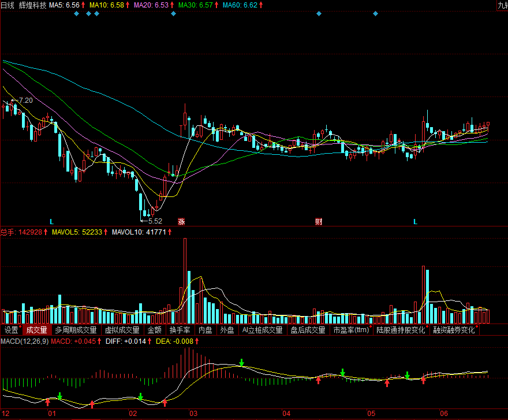The height and width of the screenshot is (420, 508).
Task: Click the MACD(12,26,9) indicator label
Action: (24, 341)
